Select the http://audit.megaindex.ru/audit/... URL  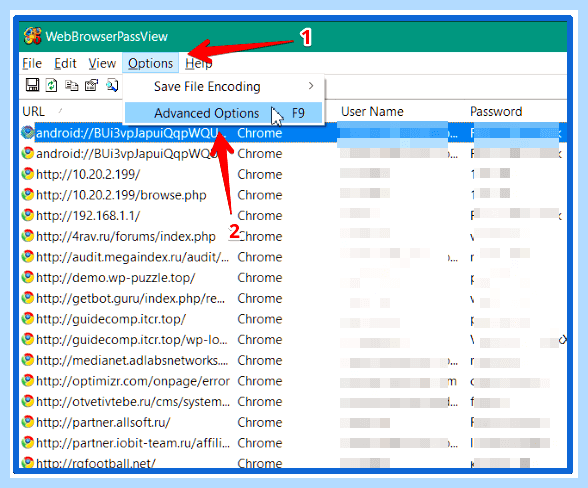(x=132, y=257)
